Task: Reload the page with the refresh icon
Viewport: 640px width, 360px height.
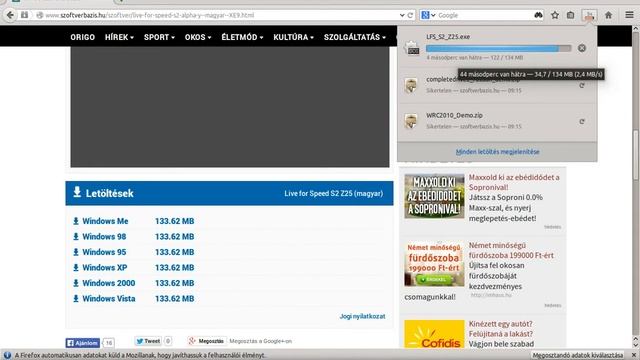Action: (410, 16)
